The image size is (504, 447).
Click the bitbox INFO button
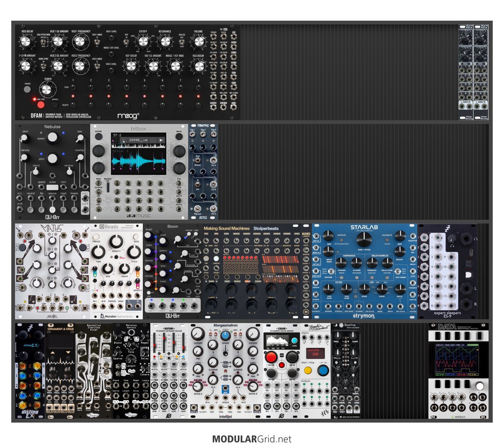point(179,136)
